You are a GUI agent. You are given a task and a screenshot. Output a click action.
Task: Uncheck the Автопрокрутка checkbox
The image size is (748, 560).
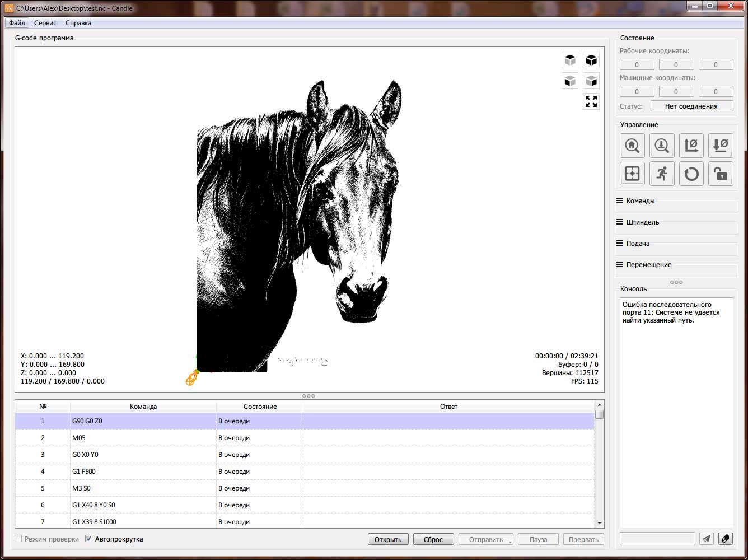pyautogui.click(x=88, y=539)
